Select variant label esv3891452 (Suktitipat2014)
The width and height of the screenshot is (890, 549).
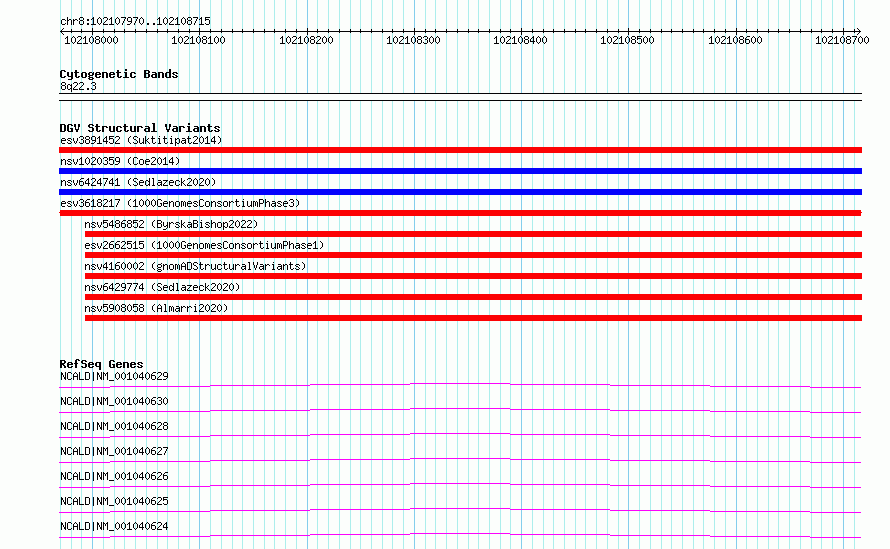(x=141, y=140)
